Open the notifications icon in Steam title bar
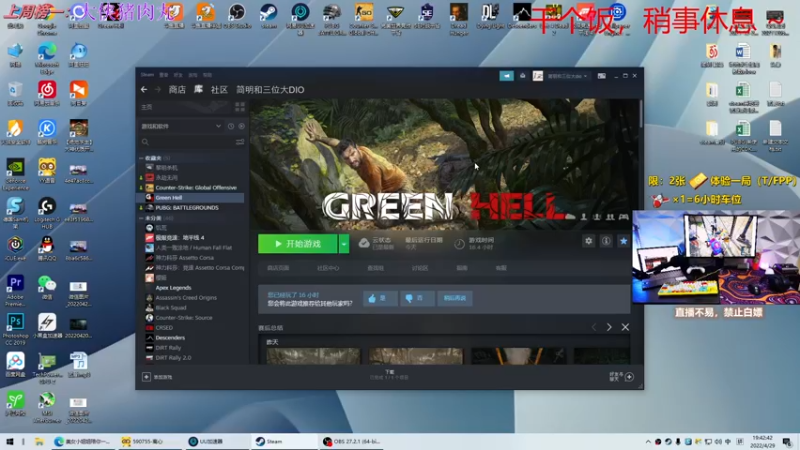The image size is (800, 450). 522,76
